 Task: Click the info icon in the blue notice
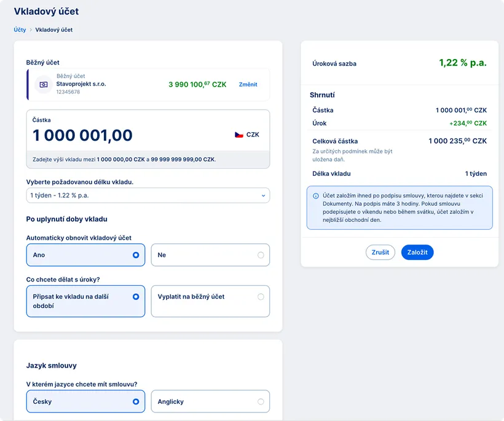[x=316, y=196]
